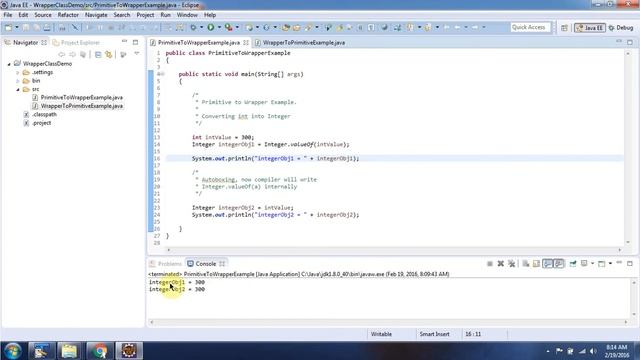
Task: Expand the bin folder
Action: pos(18,81)
